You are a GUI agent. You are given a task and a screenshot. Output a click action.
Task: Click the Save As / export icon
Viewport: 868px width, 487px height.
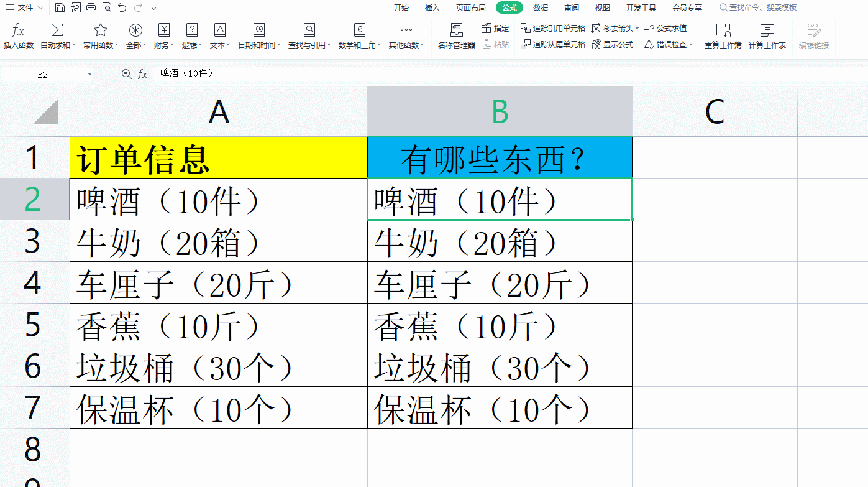click(x=76, y=7)
